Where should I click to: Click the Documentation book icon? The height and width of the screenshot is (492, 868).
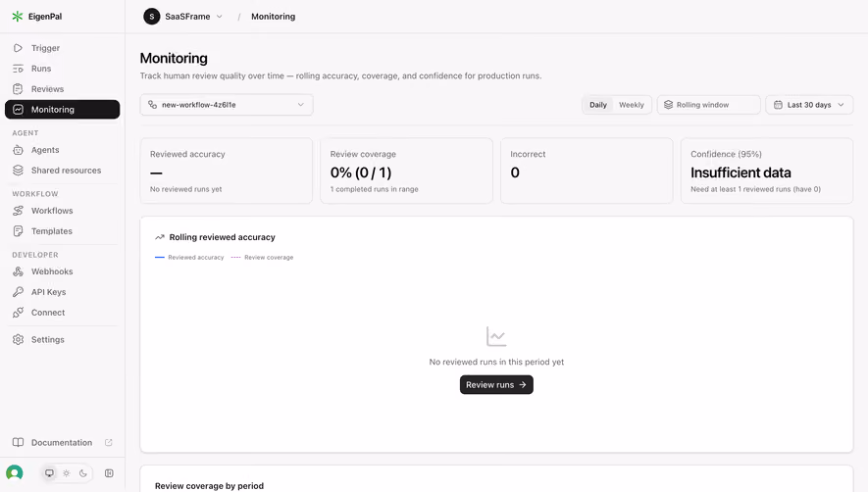click(x=19, y=443)
